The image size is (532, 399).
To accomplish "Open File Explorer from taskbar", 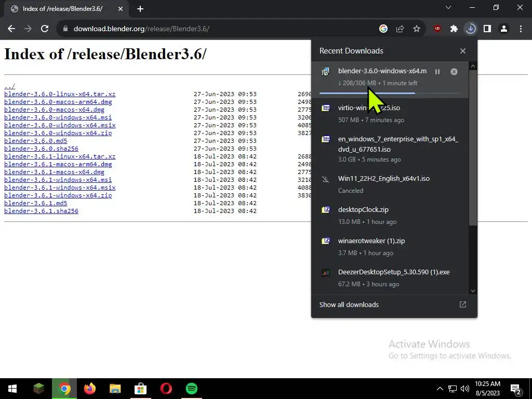I will tap(115, 389).
